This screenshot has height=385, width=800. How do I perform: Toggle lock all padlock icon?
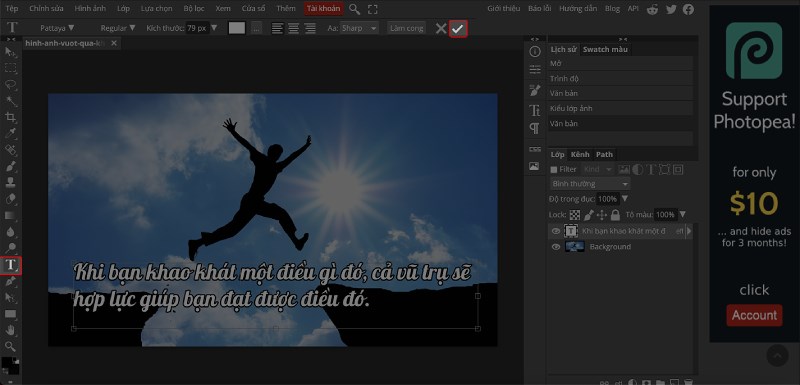tap(615, 215)
